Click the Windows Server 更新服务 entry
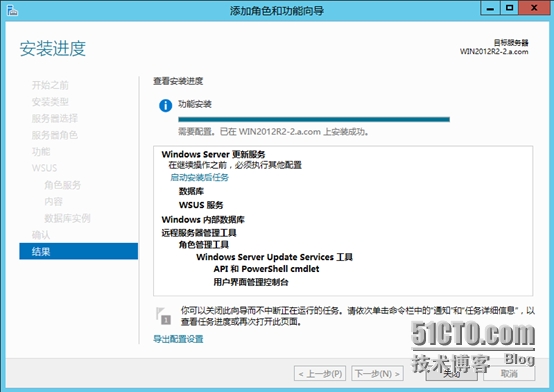This screenshot has height=392, width=554. click(213, 154)
